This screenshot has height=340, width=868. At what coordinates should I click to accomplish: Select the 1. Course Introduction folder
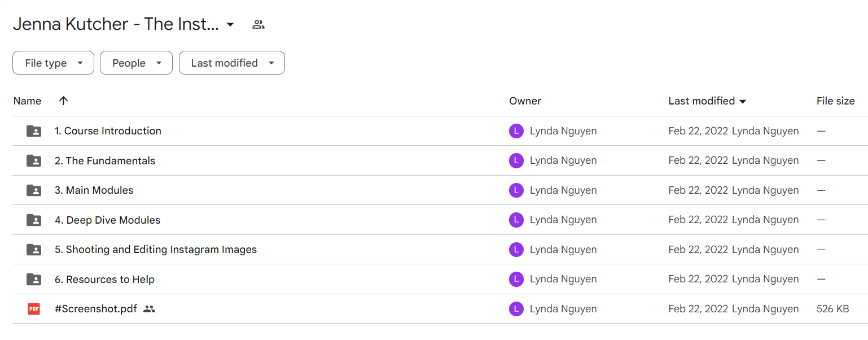coord(108,131)
